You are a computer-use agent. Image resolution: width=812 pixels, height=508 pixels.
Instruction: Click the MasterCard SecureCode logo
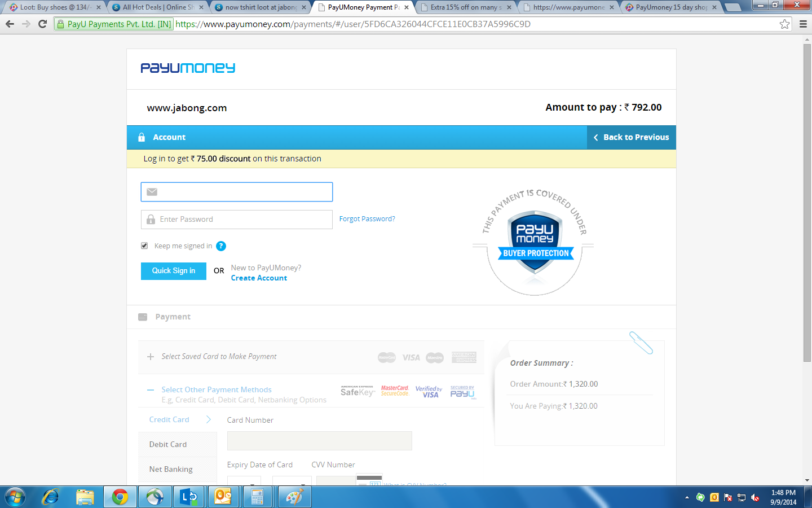[x=395, y=391]
